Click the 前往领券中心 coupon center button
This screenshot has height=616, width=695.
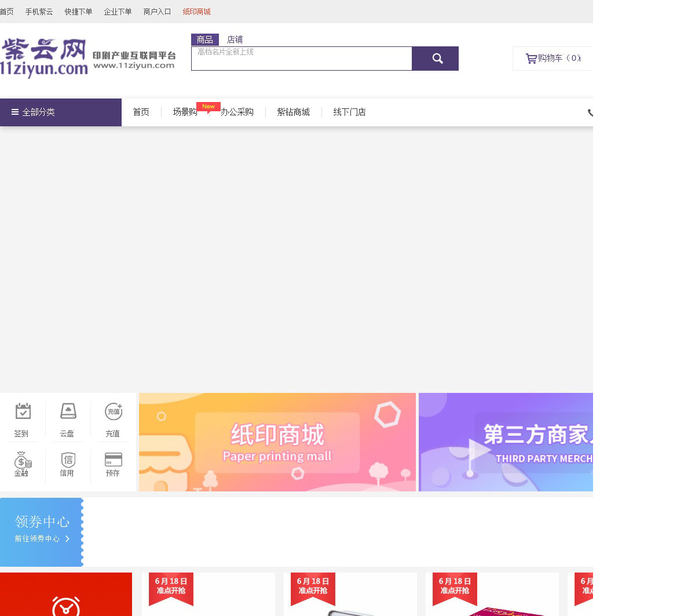42,539
